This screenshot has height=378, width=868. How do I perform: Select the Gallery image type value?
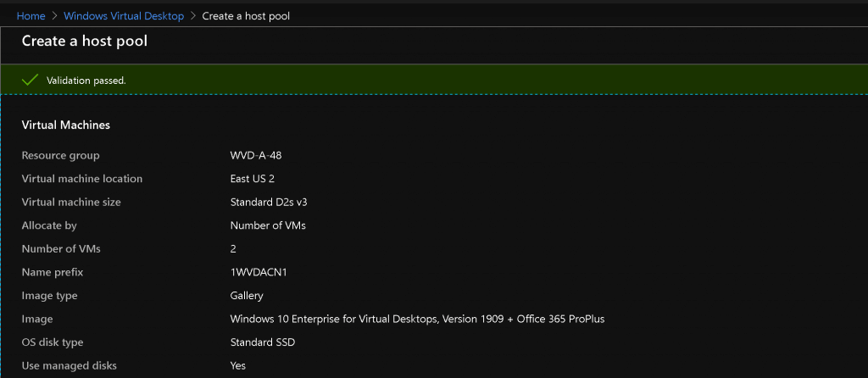coord(247,296)
